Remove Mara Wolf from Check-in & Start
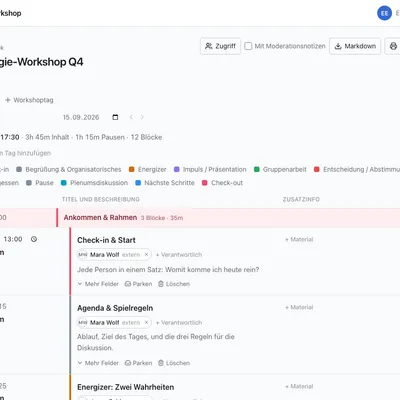The width and height of the screenshot is (400, 400). pyautogui.click(x=146, y=255)
